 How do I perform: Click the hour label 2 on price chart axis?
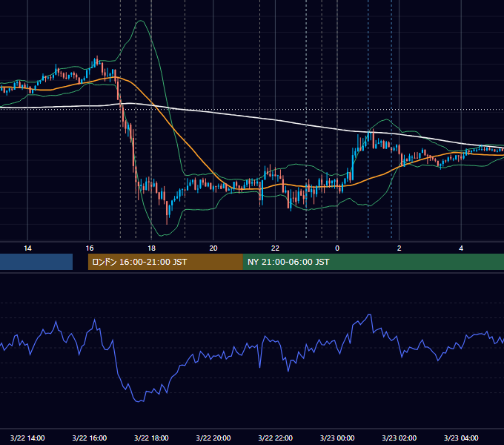pyautogui.click(x=399, y=248)
